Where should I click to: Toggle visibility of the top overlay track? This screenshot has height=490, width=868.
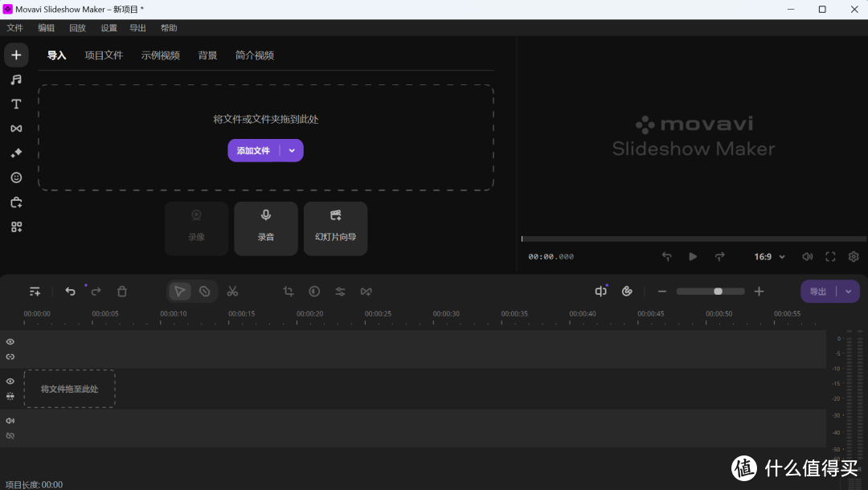click(10, 341)
